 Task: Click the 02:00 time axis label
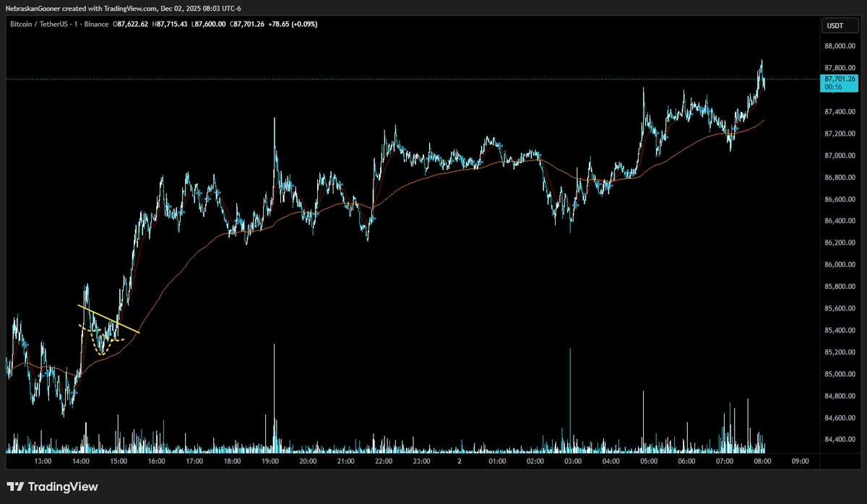point(535,461)
